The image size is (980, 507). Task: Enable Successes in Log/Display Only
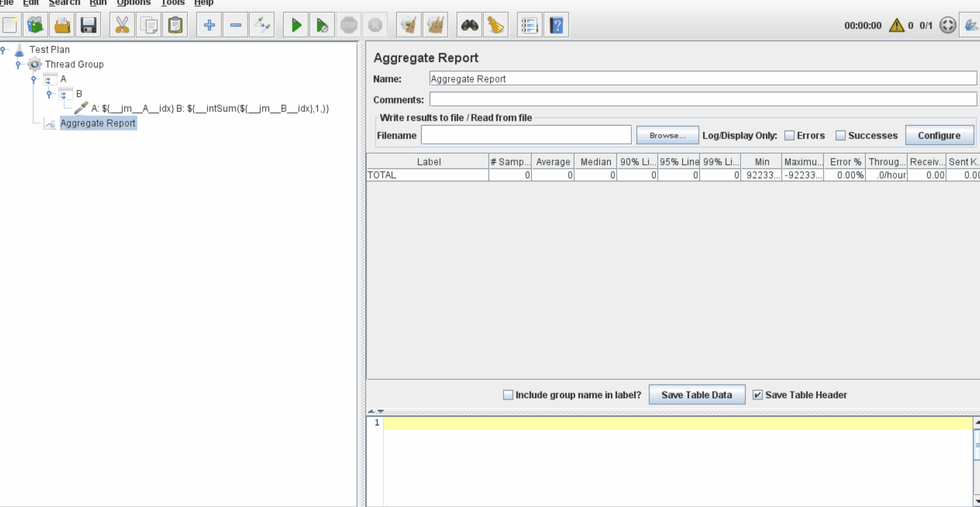(x=840, y=135)
